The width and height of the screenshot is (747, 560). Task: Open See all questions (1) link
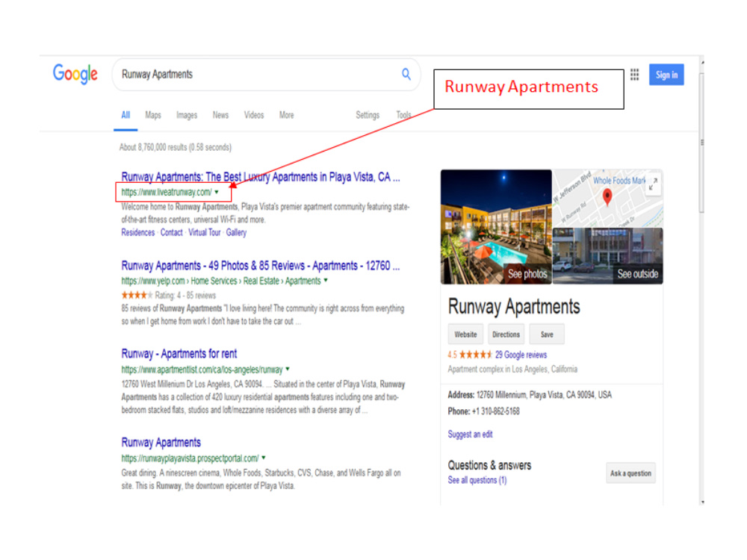[477, 480]
